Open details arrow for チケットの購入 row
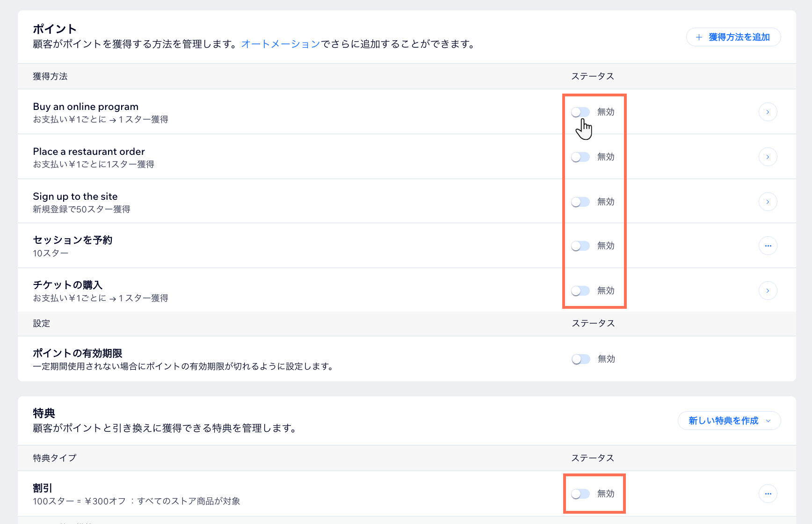The width and height of the screenshot is (812, 524). click(768, 291)
